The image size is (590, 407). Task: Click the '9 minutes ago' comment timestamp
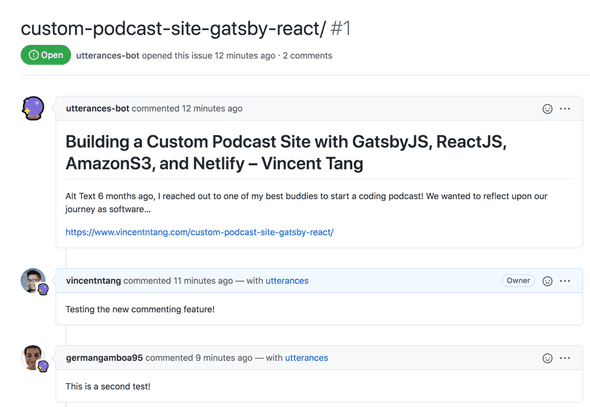(224, 358)
